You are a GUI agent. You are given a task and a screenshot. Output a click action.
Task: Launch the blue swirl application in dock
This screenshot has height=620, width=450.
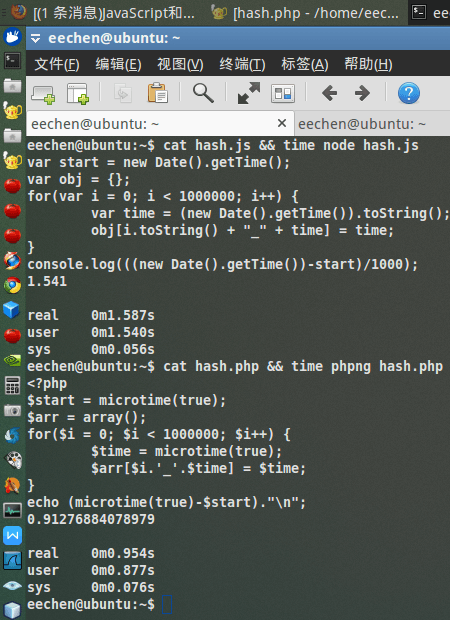point(12,435)
